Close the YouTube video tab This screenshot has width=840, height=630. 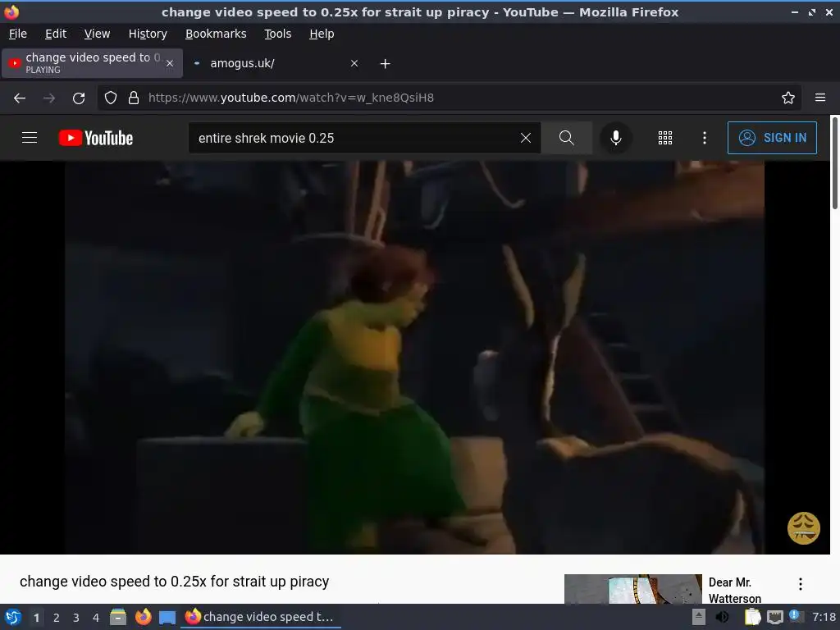(170, 63)
